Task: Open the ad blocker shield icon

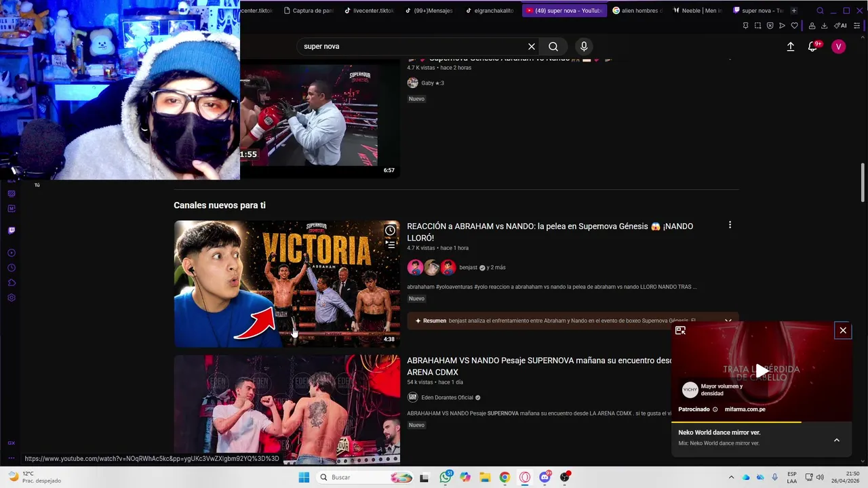Action: coord(770,26)
